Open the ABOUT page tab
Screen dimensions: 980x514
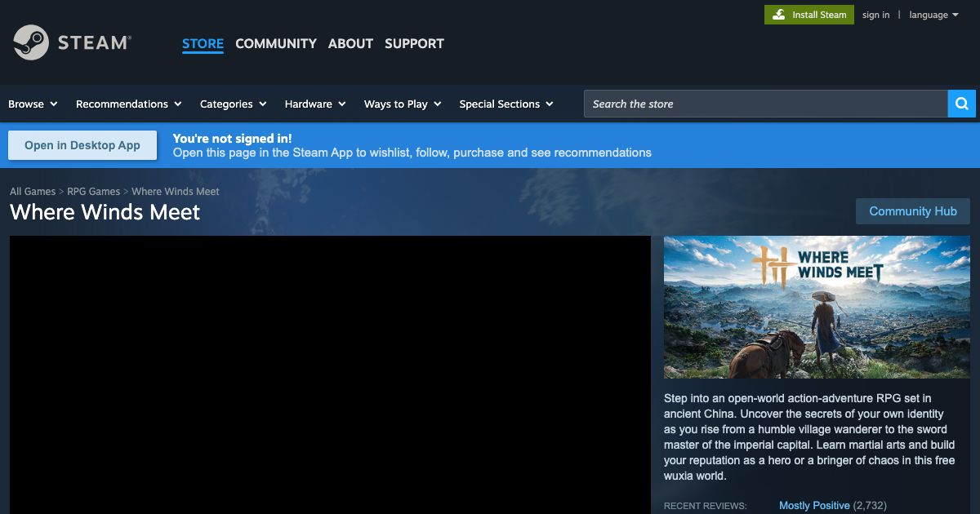pos(350,44)
